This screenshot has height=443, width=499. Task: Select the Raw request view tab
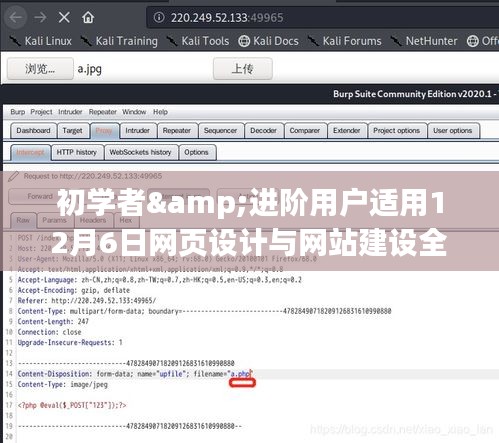pos(23,220)
